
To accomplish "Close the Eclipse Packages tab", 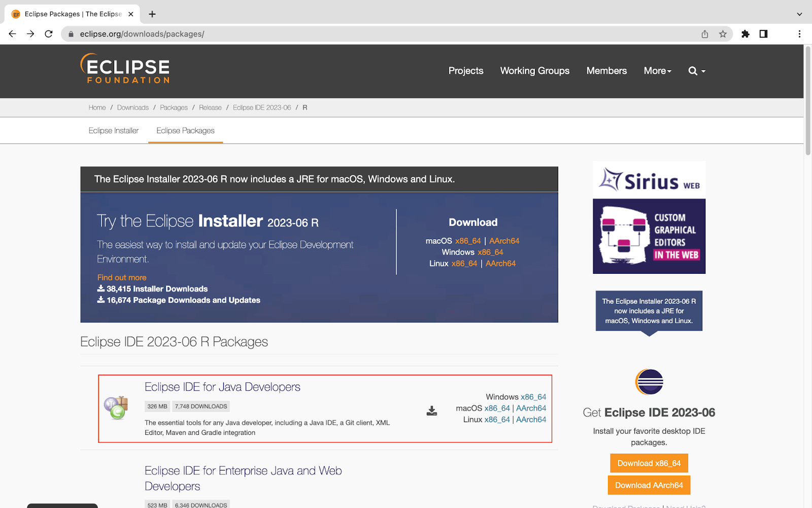I will [131, 14].
